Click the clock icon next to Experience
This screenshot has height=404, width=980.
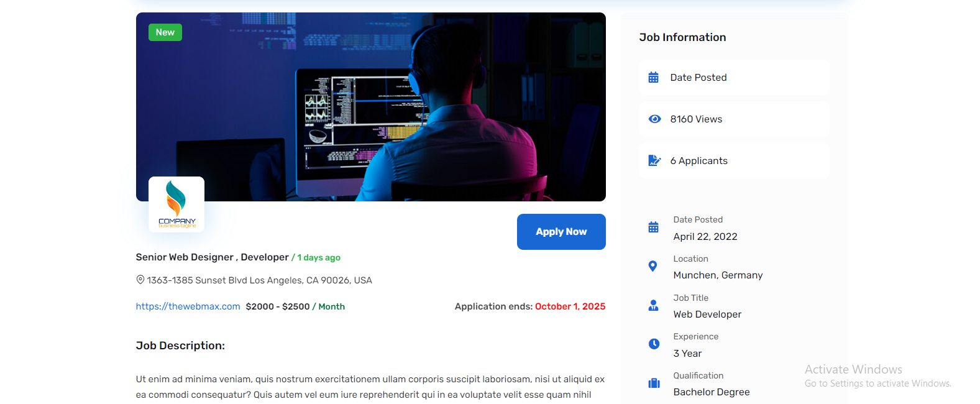[654, 344]
